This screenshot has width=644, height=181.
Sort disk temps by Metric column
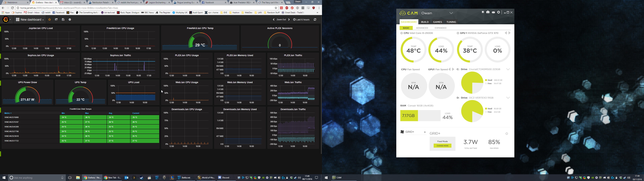click(x=8, y=113)
